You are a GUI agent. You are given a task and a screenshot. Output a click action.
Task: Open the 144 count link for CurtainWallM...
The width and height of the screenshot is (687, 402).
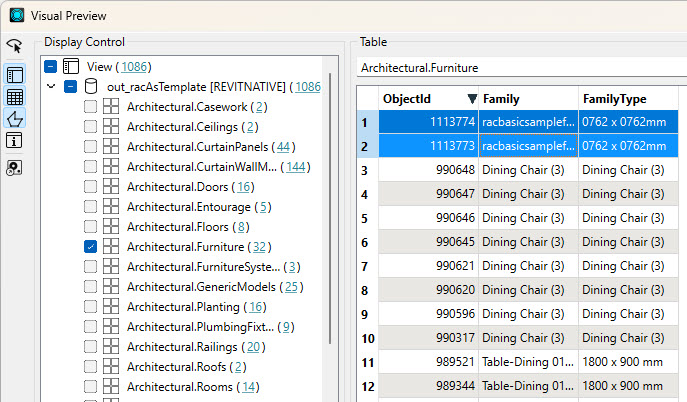(x=296, y=167)
